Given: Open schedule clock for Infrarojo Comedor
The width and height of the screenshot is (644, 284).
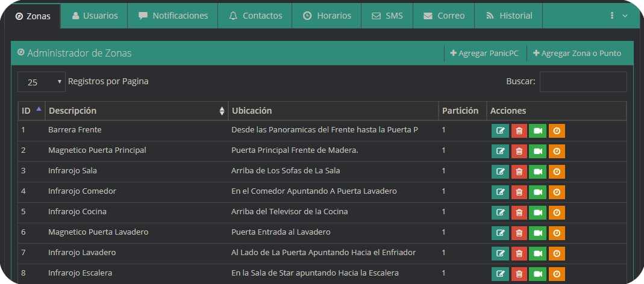Looking at the screenshot, I should pyautogui.click(x=557, y=192).
